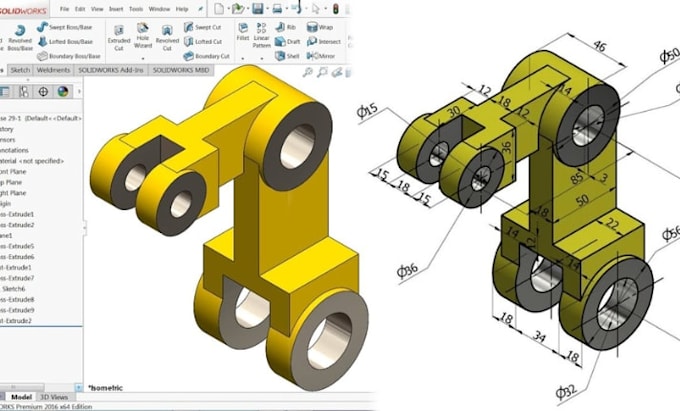The width and height of the screenshot is (680, 411).
Task: Choose the Boundary Boss/Base feature
Action: pos(69,56)
